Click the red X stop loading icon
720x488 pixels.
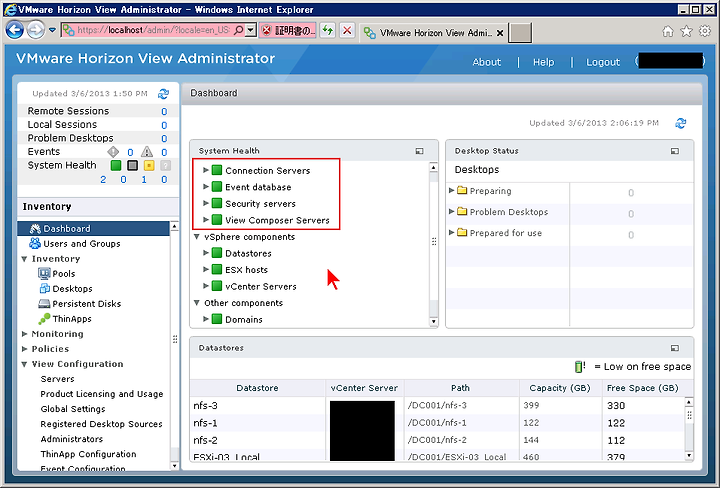[347, 31]
